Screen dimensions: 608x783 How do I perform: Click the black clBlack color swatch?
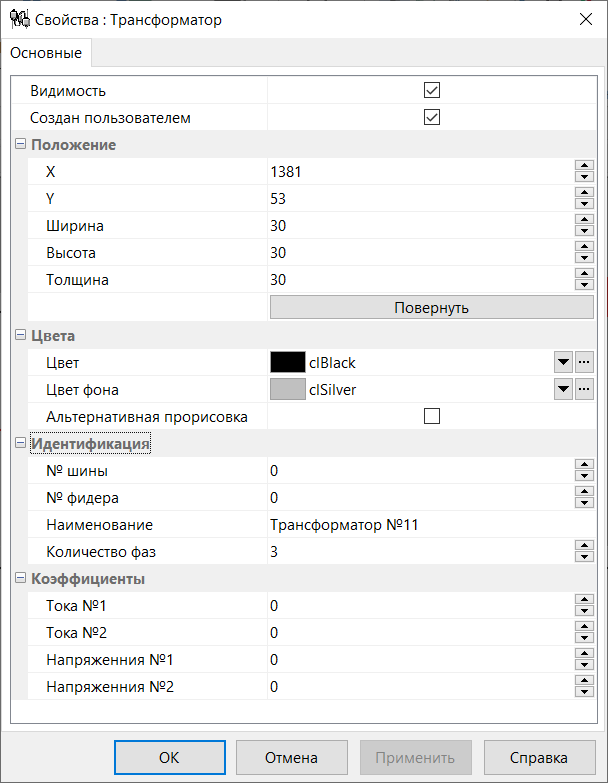288,362
